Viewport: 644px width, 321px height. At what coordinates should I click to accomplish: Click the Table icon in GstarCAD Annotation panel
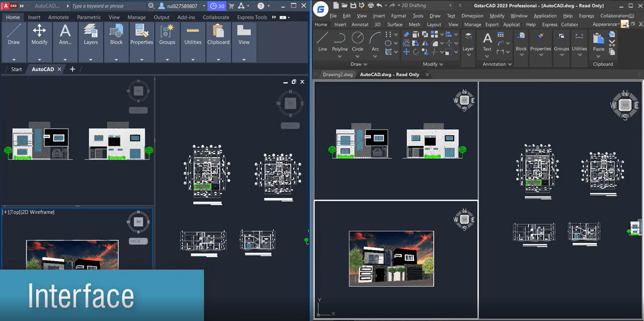(500, 34)
